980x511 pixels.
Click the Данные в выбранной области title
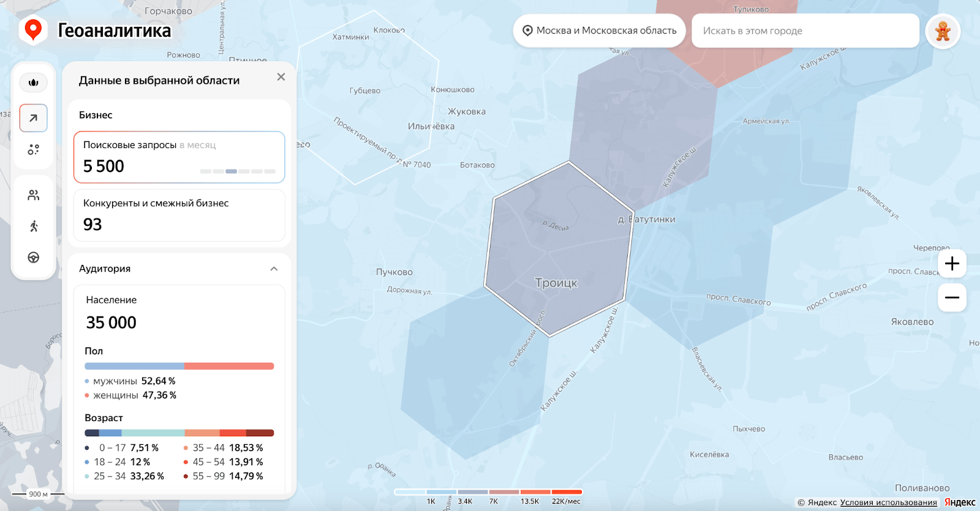[x=159, y=80]
